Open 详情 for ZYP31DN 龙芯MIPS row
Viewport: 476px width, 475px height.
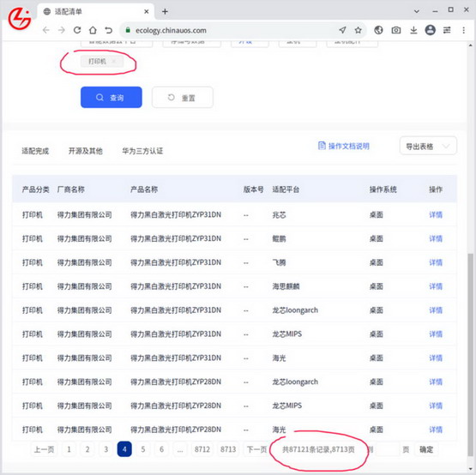(x=436, y=334)
